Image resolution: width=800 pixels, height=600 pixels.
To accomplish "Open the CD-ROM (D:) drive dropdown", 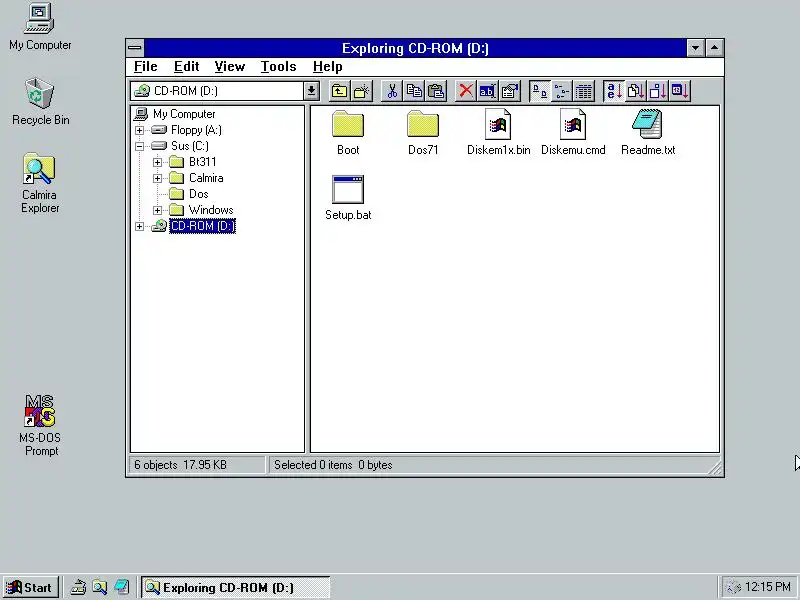I will tap(311, 91).
